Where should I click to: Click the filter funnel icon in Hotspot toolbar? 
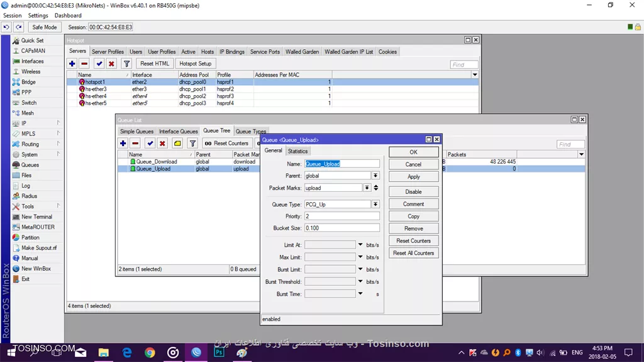pos(126,64)
